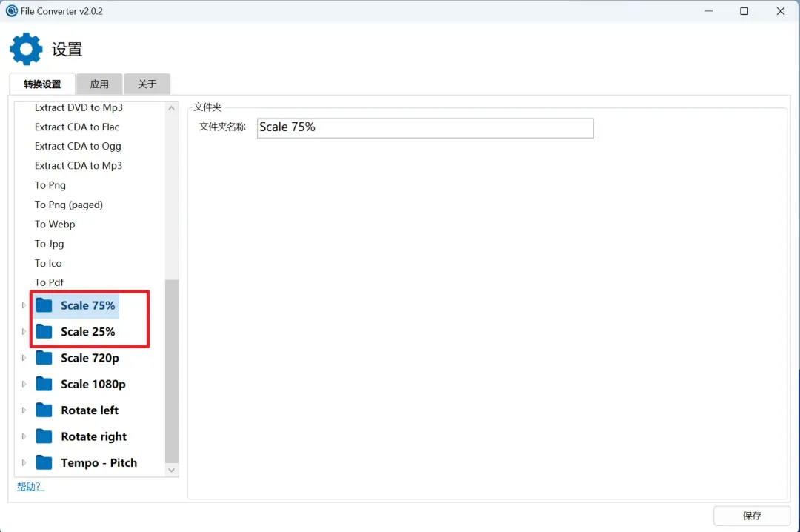800x532 pixels.
Task: Switch to the 转换设置 tab
Action: [x=42, y=84]
